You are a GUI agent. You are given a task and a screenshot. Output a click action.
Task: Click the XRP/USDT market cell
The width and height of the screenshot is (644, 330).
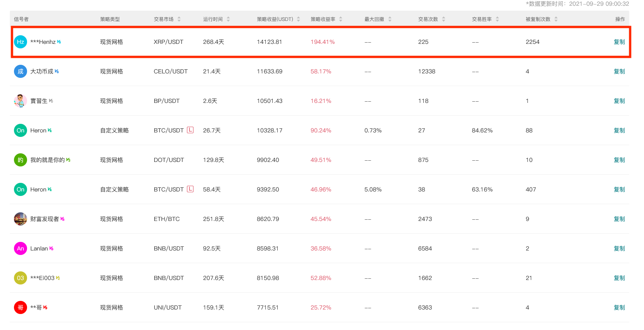click(x=169, y=42)
